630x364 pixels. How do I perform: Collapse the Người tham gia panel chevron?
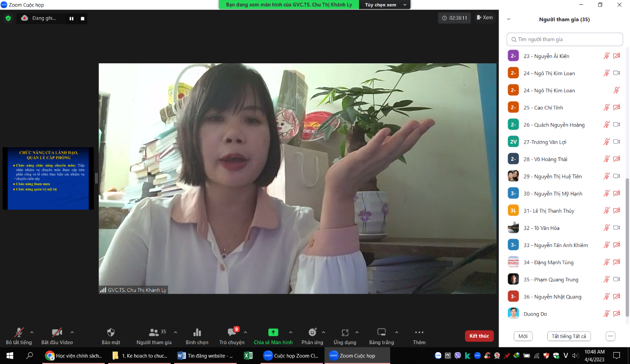[x=509, y=19]
